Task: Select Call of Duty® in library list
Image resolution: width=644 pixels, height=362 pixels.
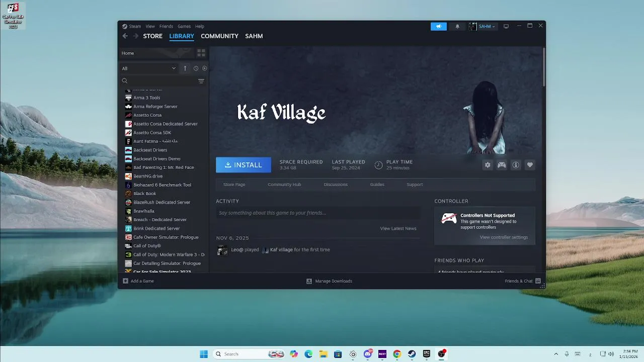Action: pos(147,246)
